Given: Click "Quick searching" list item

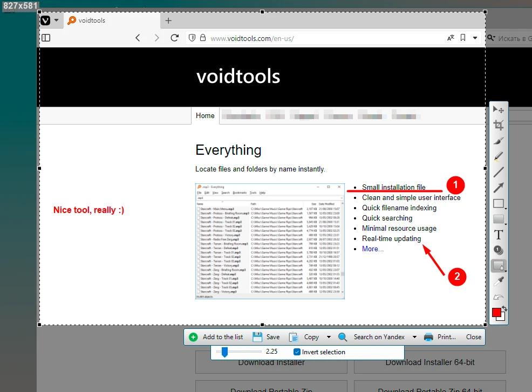Looking at the screenshot, I should (x=387, y=218).
